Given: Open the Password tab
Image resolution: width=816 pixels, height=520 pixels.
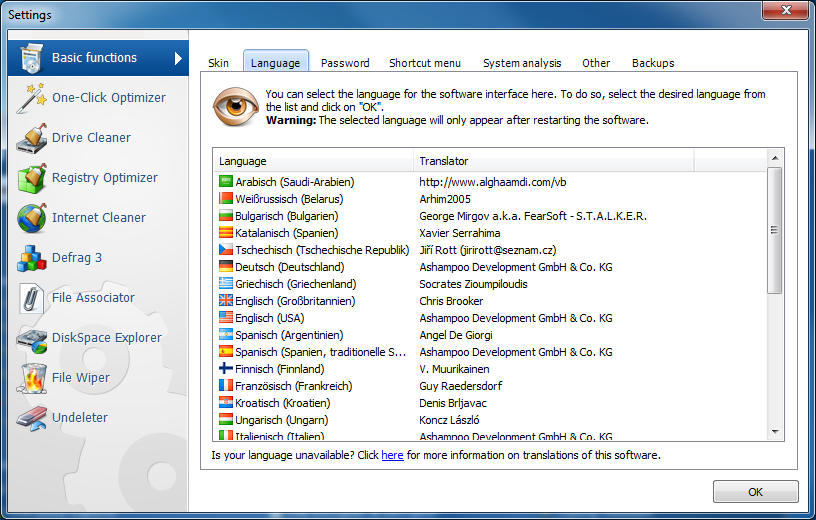Looking at the screenshot, I should tap(345, 63).
